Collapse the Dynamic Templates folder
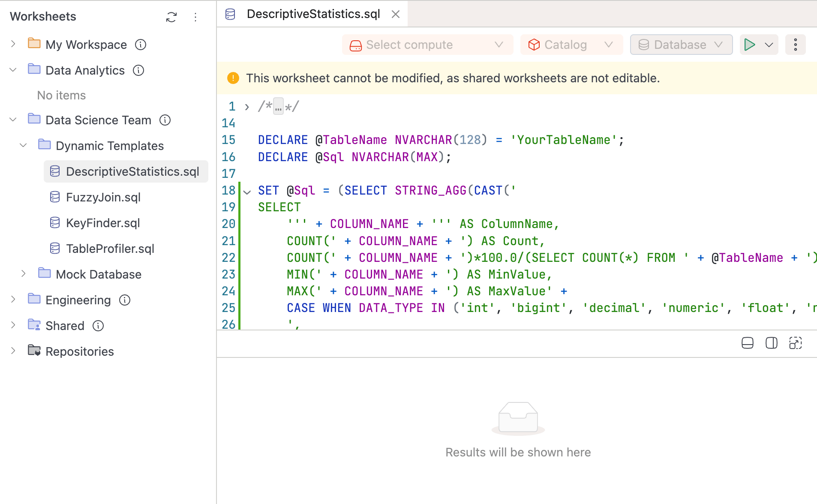 24,145
